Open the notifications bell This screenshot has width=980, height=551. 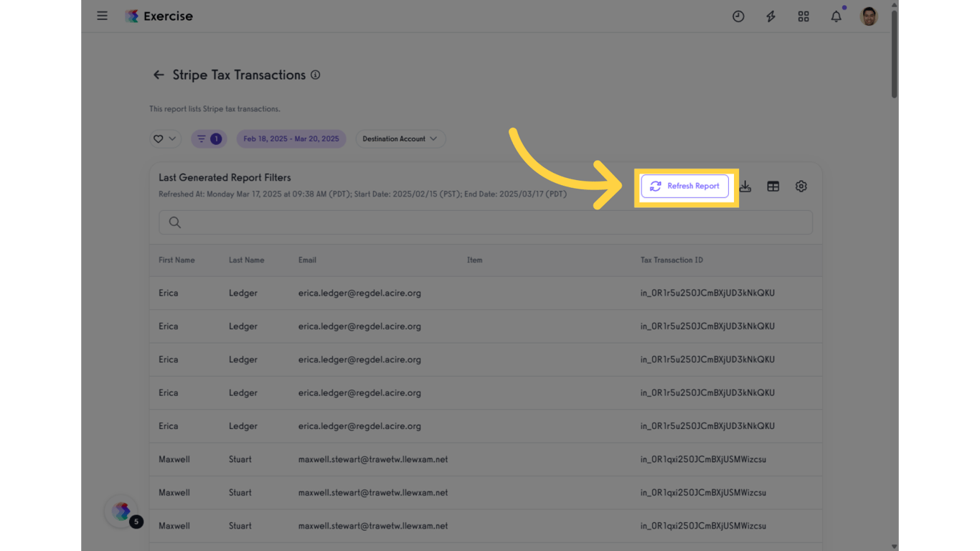click(836, 16)
